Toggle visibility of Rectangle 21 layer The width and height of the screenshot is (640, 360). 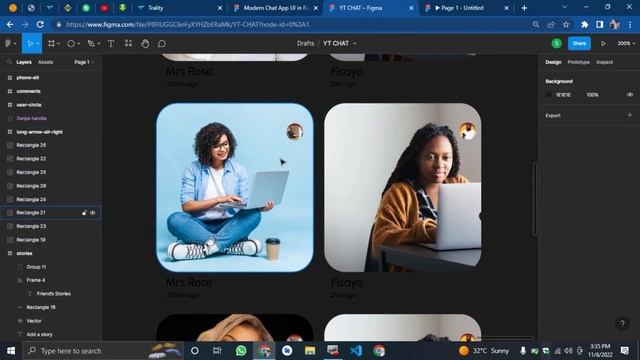tap(93, 213)
